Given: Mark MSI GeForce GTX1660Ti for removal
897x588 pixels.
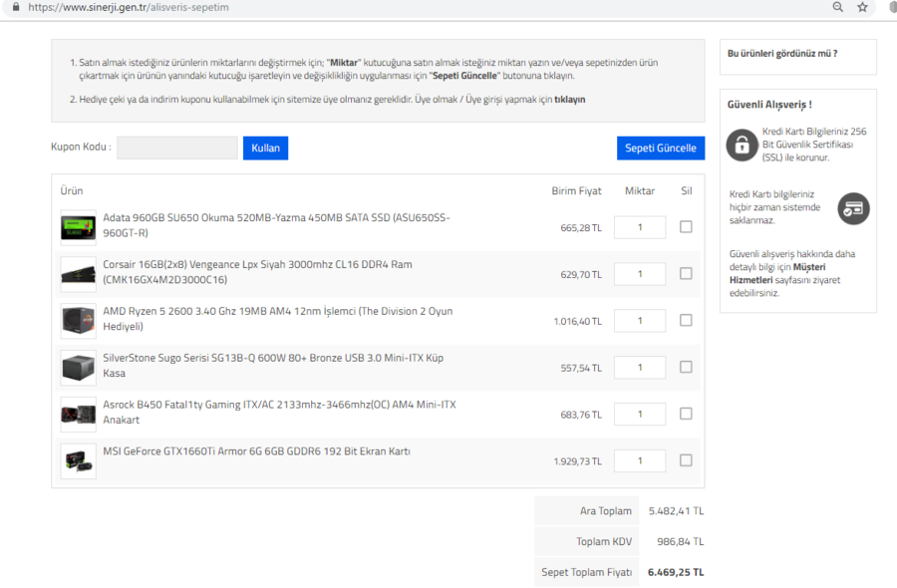Looking at the screenshot, I should coord(686,460).
